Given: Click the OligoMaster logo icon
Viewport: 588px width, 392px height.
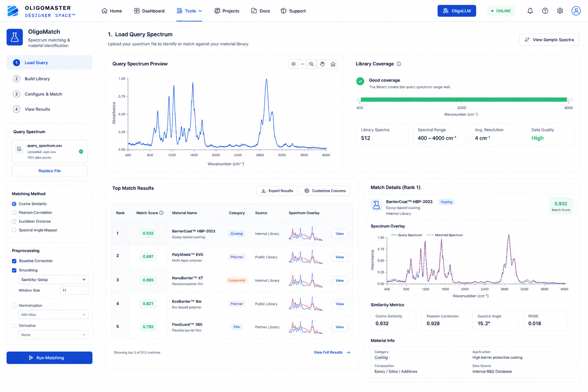Looking at the screenshot, I should pyautogui.click(x=13, y=11).
